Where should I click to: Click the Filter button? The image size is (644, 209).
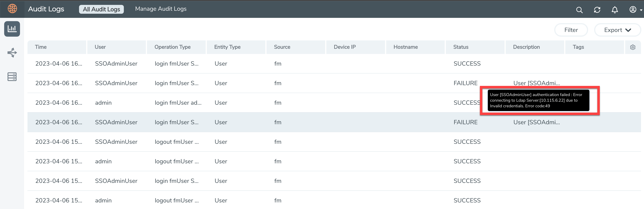[x=571, y=30]
